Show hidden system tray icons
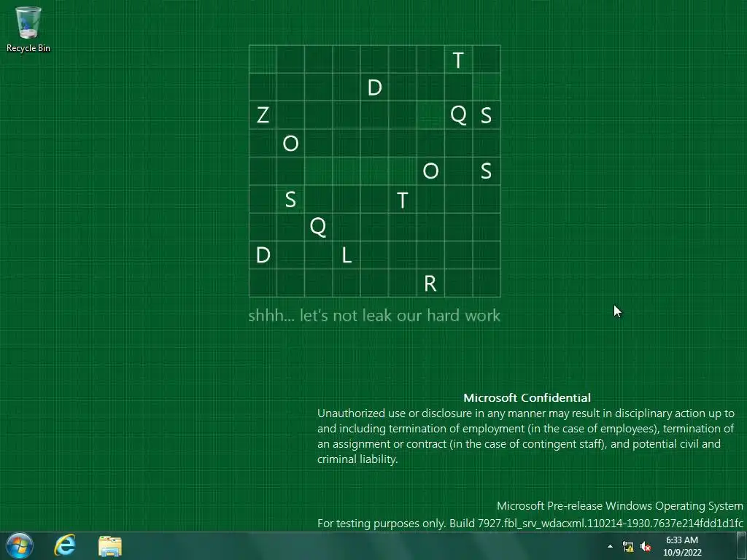 pos(611,546)
